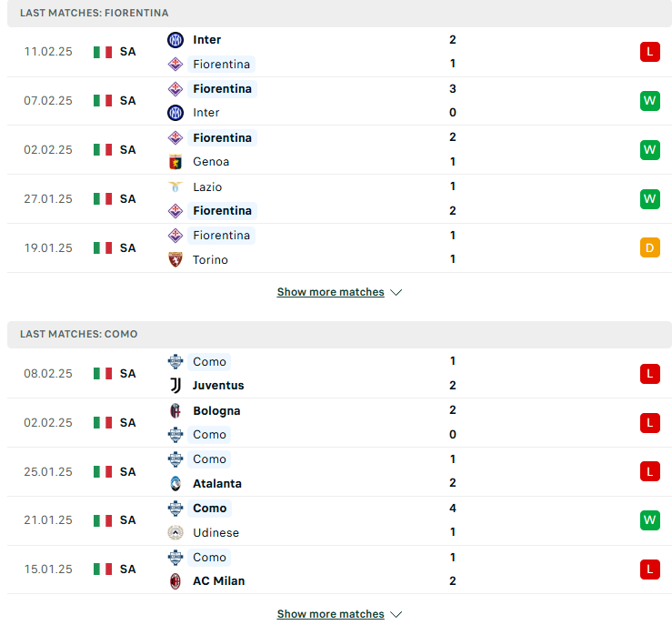This screenshot has height=625, width=672.
Task: Click the Inter club crest in the 11.02.25 match
Action: pos(176,40)
